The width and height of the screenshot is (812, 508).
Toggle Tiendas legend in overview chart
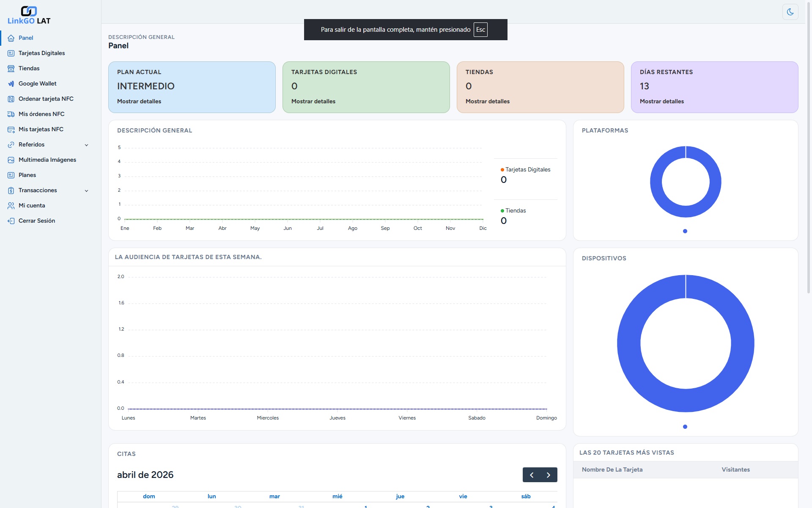(515, 211)
